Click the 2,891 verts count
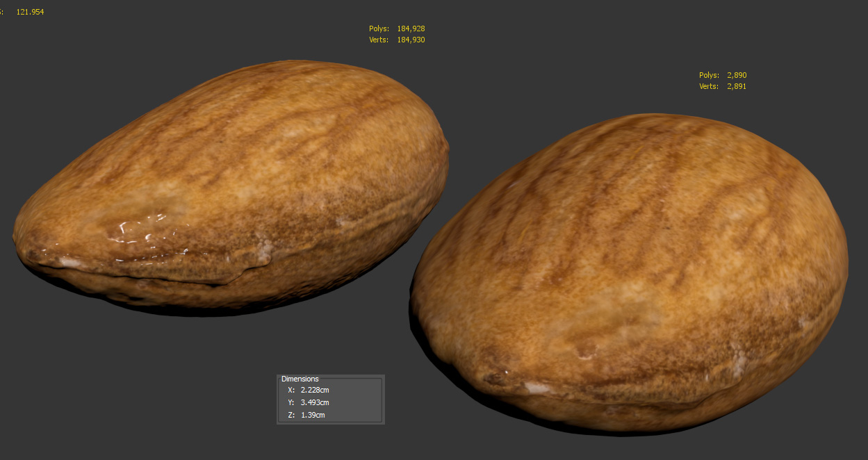 (737, 87)
